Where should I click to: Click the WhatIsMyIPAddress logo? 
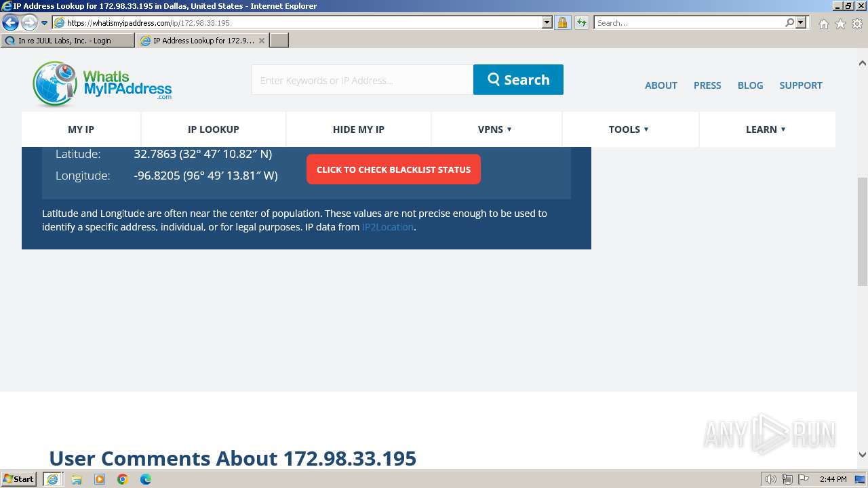tap(102, 84)
